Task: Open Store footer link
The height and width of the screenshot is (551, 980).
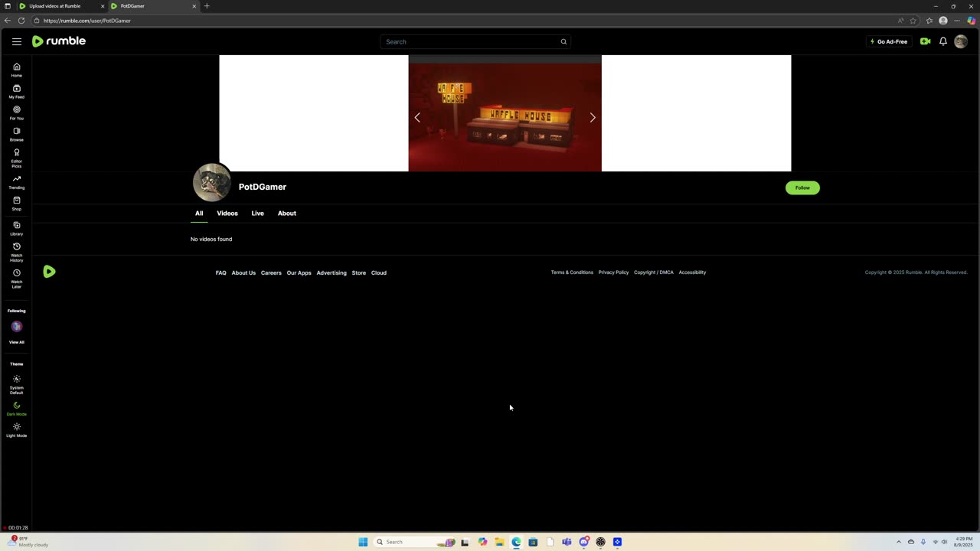Action: click(358, 272)
